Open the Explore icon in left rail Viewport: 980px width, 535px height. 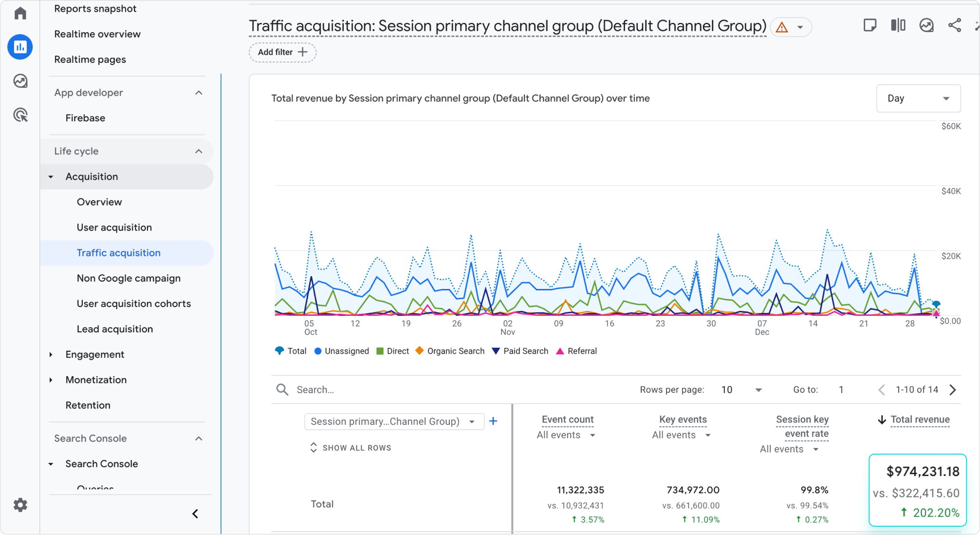[x=20, y=81]
